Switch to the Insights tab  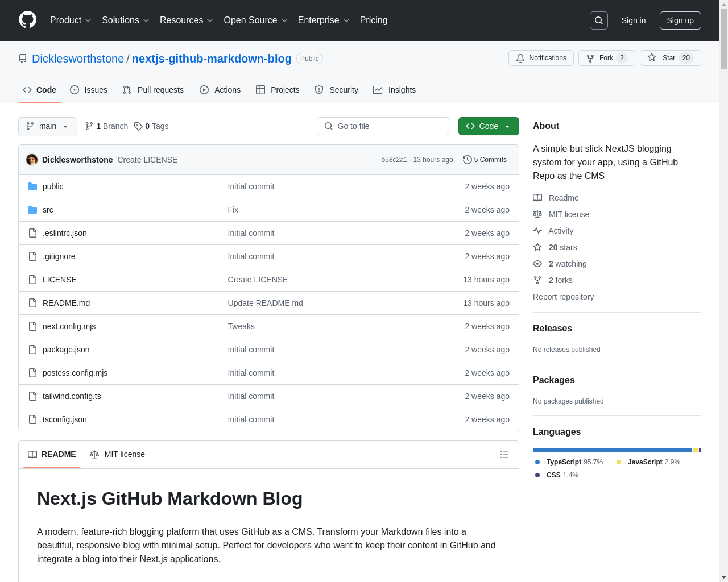pos(395,90)
